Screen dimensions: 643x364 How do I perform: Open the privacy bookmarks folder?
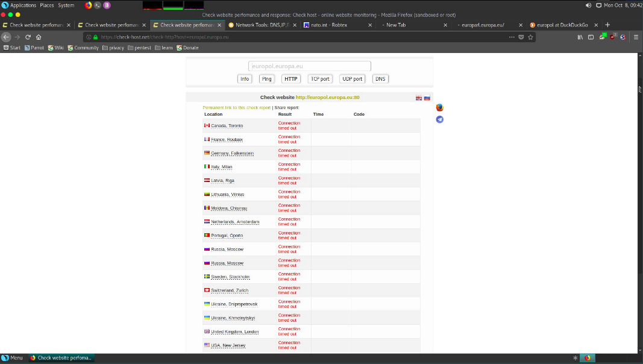[x=113, y=48]
